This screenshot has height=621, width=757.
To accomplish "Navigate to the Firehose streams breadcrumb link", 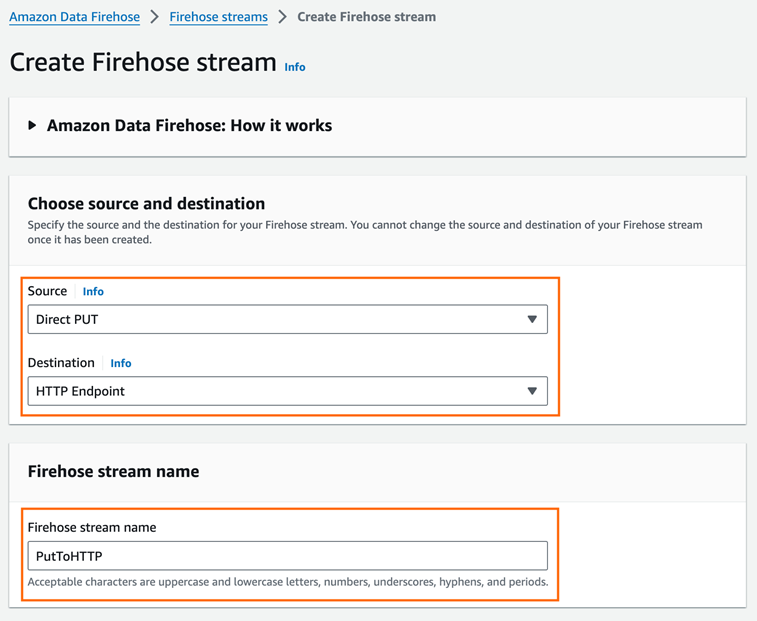I will 218,17.
